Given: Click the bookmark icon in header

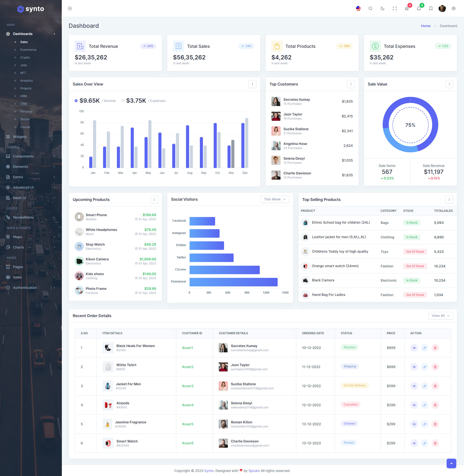Looking at the screenshot, I should [431, 8].
